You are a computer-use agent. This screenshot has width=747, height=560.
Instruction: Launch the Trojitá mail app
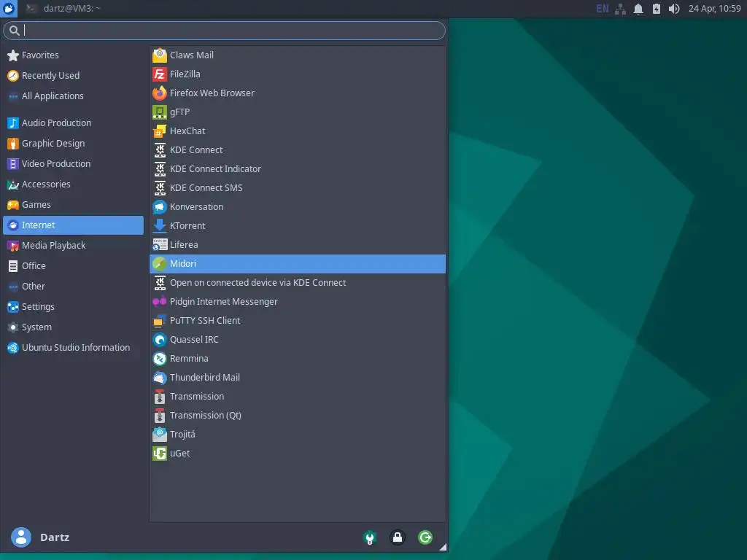pyautogui.click(x=298, y=435)
